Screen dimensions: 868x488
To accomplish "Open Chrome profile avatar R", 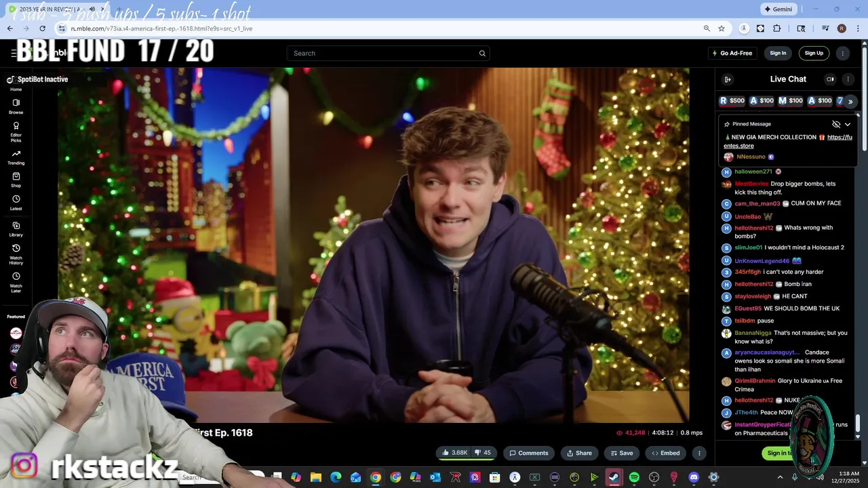I will [x=842, y=28].
